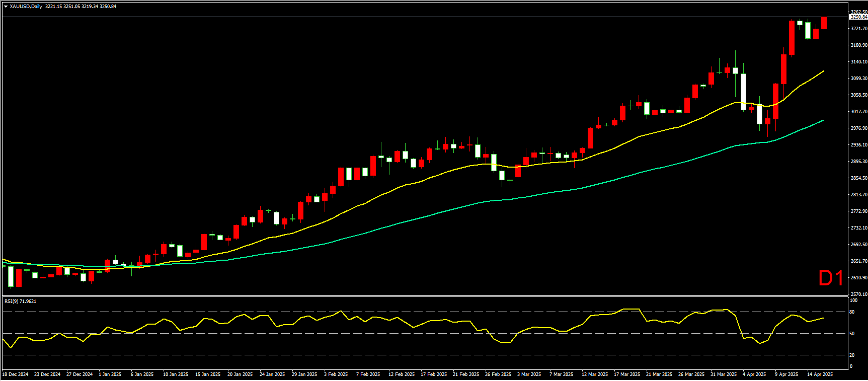Expand the triangle arrow beside XAUUSD,Daily

[6, 7]
